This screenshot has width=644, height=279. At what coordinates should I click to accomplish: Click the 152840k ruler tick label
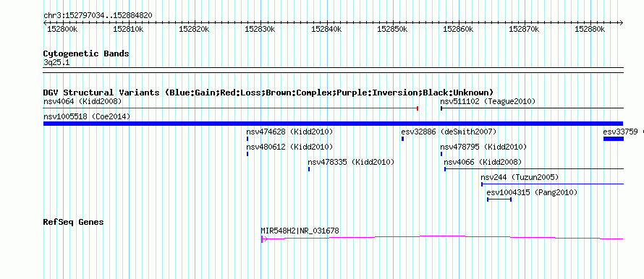click(326, 29)
